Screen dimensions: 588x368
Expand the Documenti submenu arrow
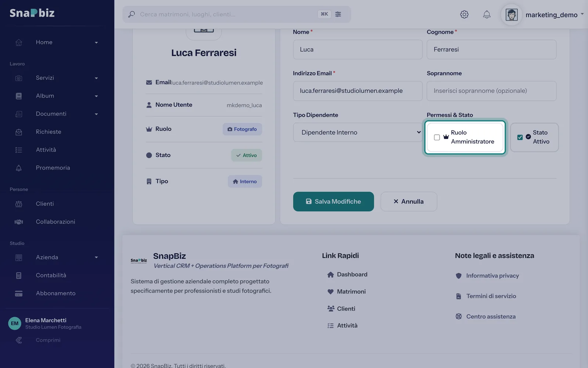click(x=96, y=114)
